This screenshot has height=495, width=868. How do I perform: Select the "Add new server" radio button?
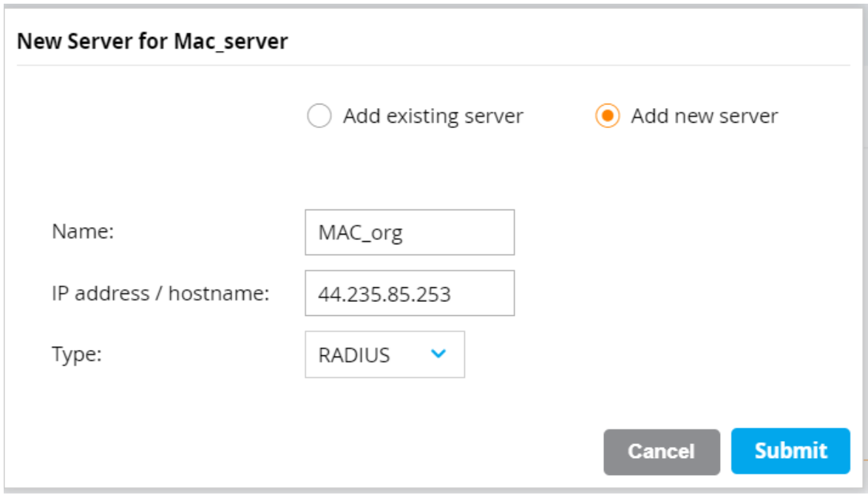[607, 117]
